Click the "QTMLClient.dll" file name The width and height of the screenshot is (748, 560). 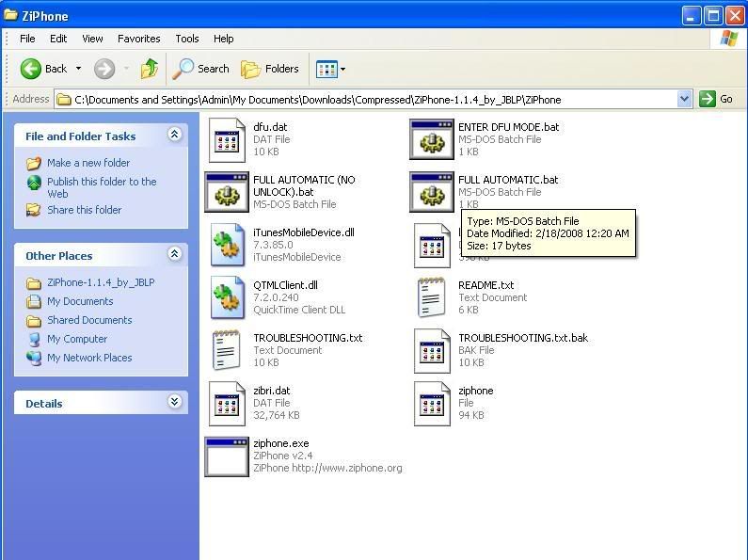coord(285,285)
